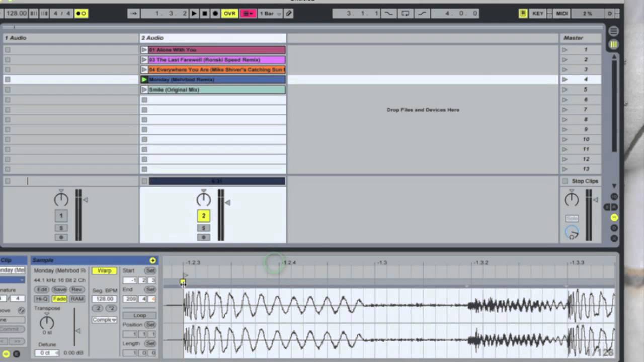Screen dimensions: 644x362
Task: Solo track 2 Audio
Action: [x=204, y=228]
